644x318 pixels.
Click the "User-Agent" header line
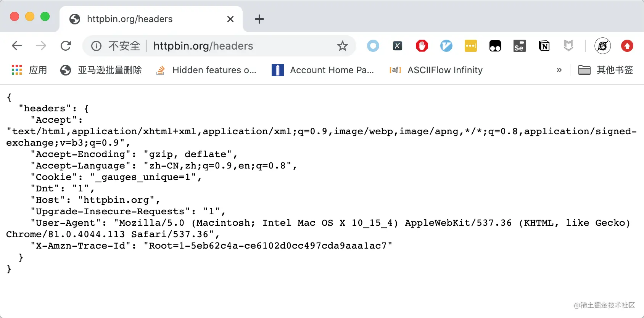coord(318,228)
